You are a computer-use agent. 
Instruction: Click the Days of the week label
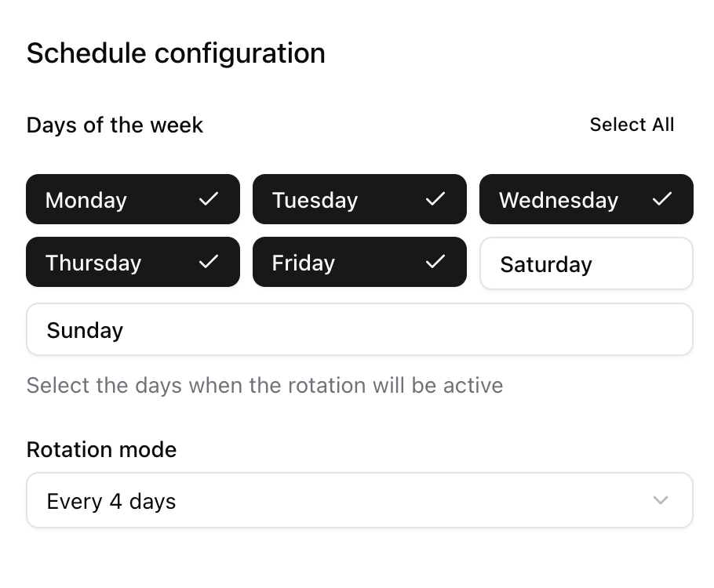point(115,125)
